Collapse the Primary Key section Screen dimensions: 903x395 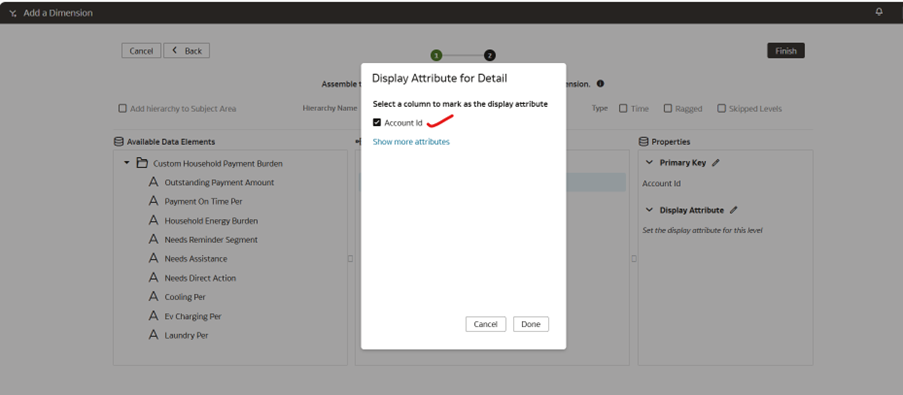point(650,163)
